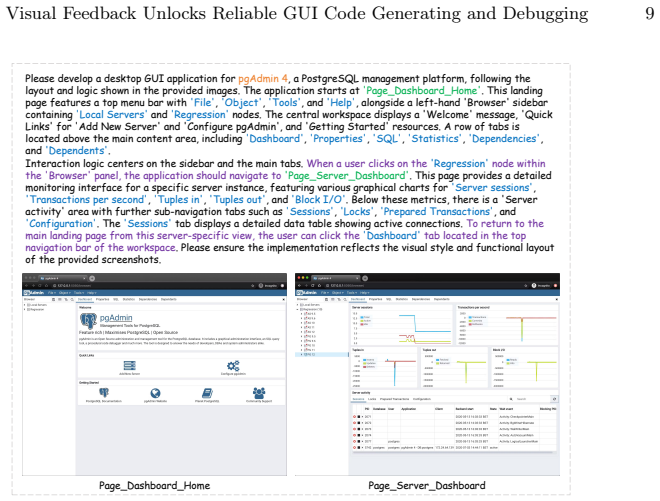Click horizontal scrollbar below the sessions table

[454, 452]
